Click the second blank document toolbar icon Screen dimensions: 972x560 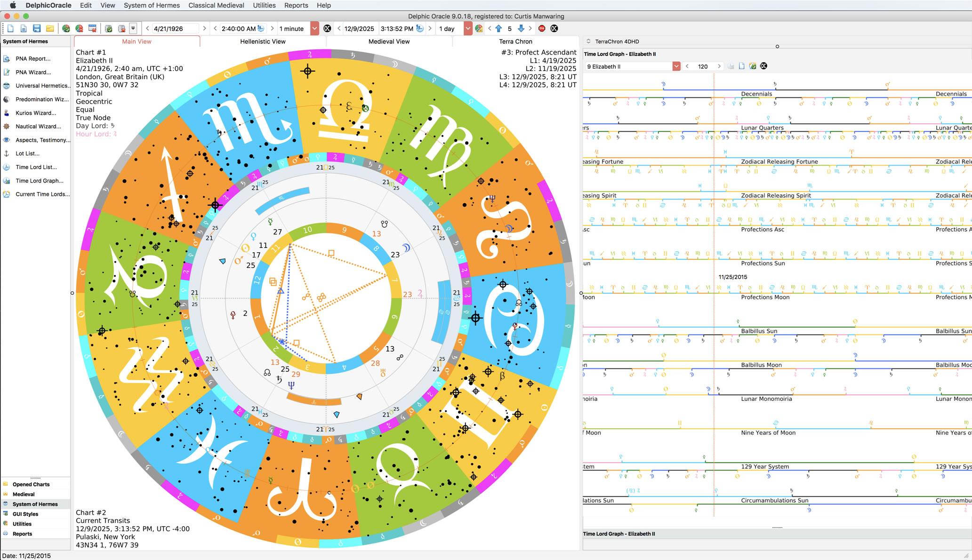[23, 29]
